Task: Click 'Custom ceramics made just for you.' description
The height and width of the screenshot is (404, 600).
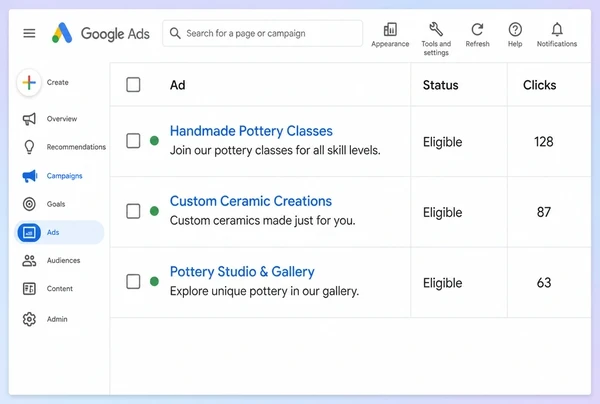Action: (x=262, y=221)
